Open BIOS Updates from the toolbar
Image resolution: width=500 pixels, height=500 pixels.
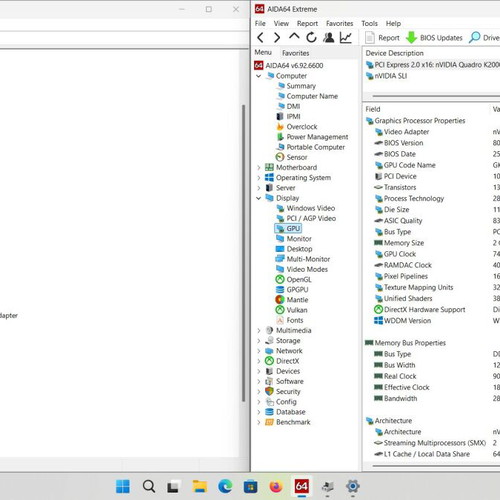click(x=434, y=38)
